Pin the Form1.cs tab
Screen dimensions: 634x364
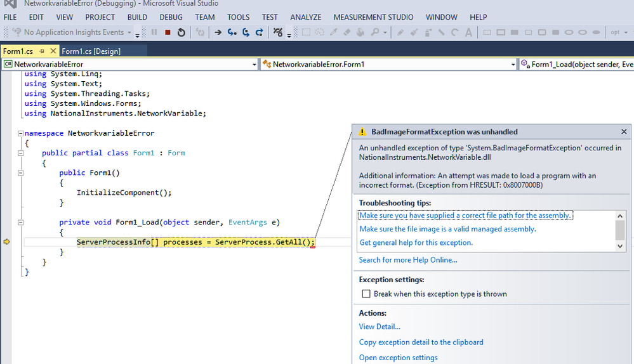(x=42, y=51)
